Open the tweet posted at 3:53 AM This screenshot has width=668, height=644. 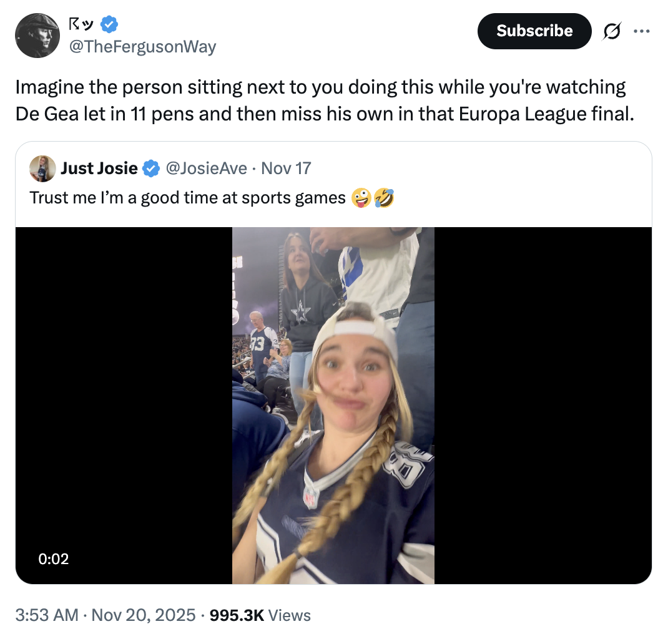(46, 615)
